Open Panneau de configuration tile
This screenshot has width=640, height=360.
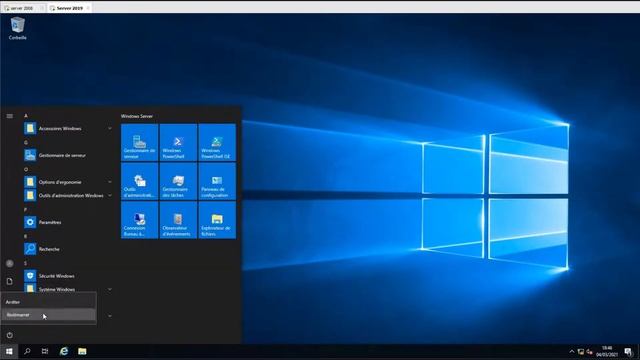(x=217, y=181)
